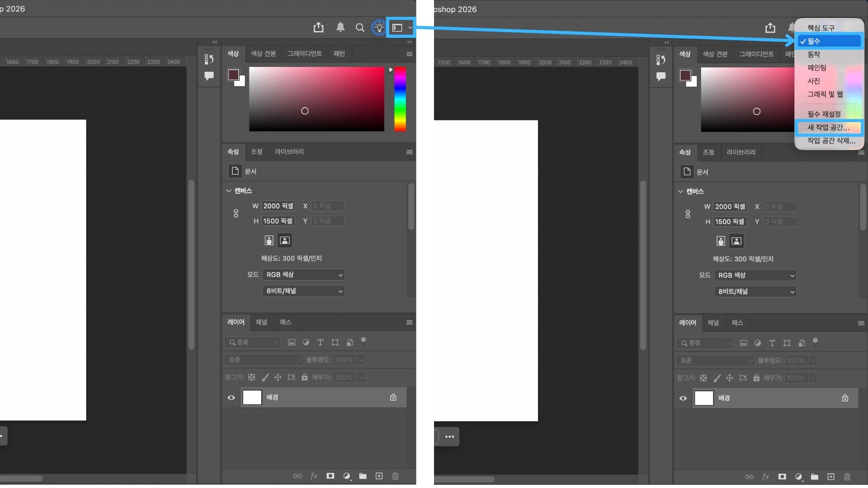Set portrait canvas orientation in the left screenshot
The image size is (868, 488).
point(269,240)
